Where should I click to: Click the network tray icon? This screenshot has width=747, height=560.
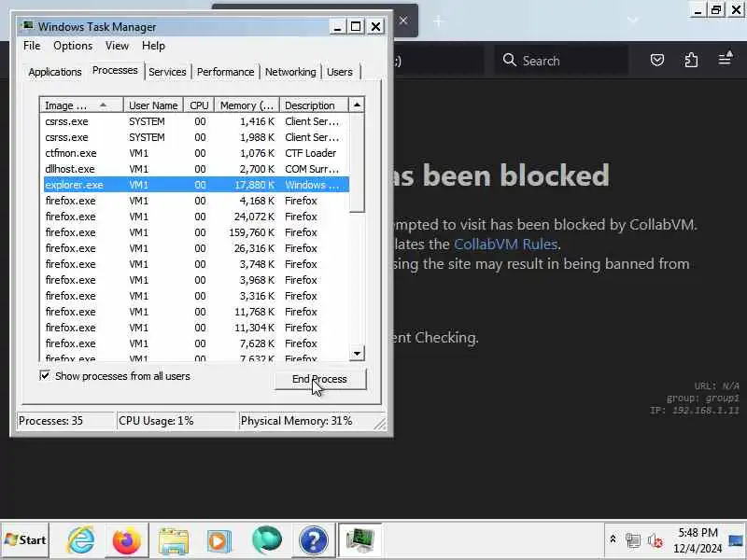pyautogui.click(x=633, y=540)
